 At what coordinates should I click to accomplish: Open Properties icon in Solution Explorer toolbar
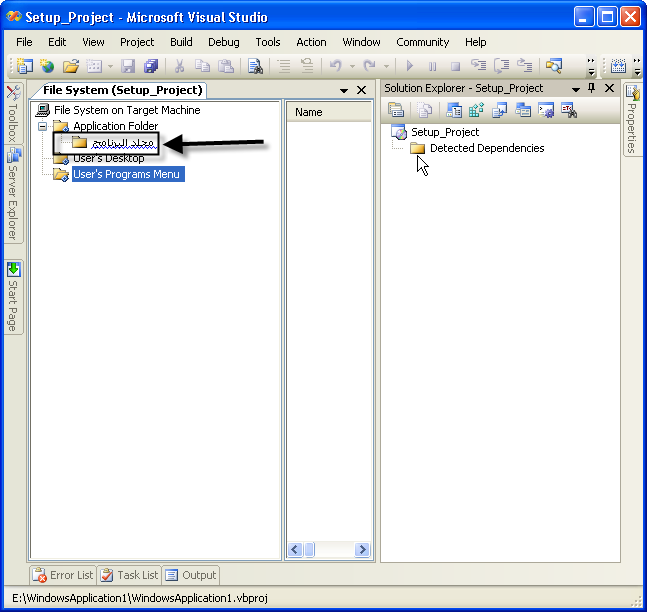pos(396,110)
